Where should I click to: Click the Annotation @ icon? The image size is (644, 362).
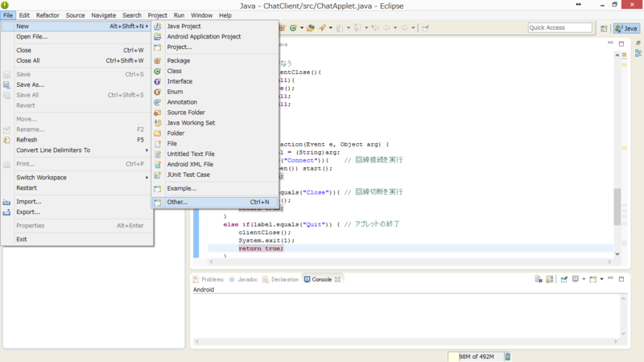pyautogui.click(x=158, y=102)
